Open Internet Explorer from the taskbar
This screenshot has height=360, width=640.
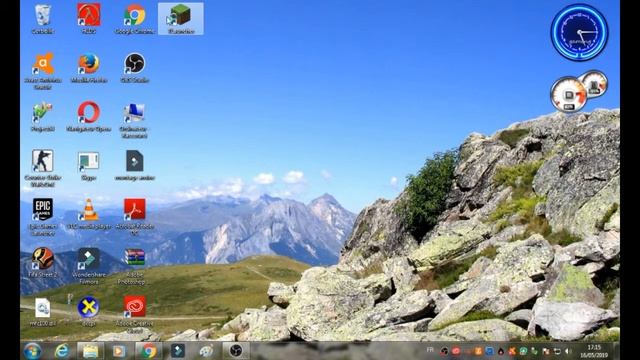point(62,351)
